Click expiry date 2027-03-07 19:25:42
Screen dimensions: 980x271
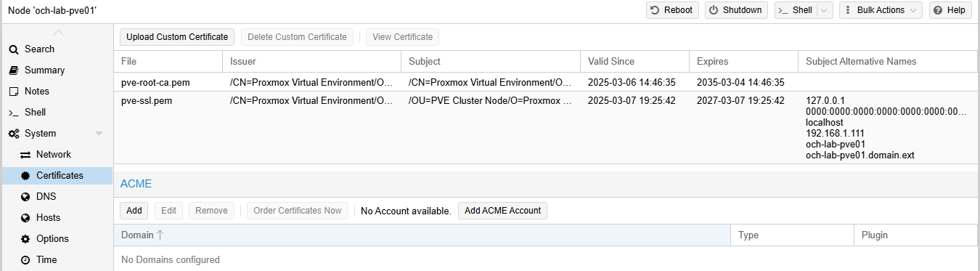(x=740, y=100)
